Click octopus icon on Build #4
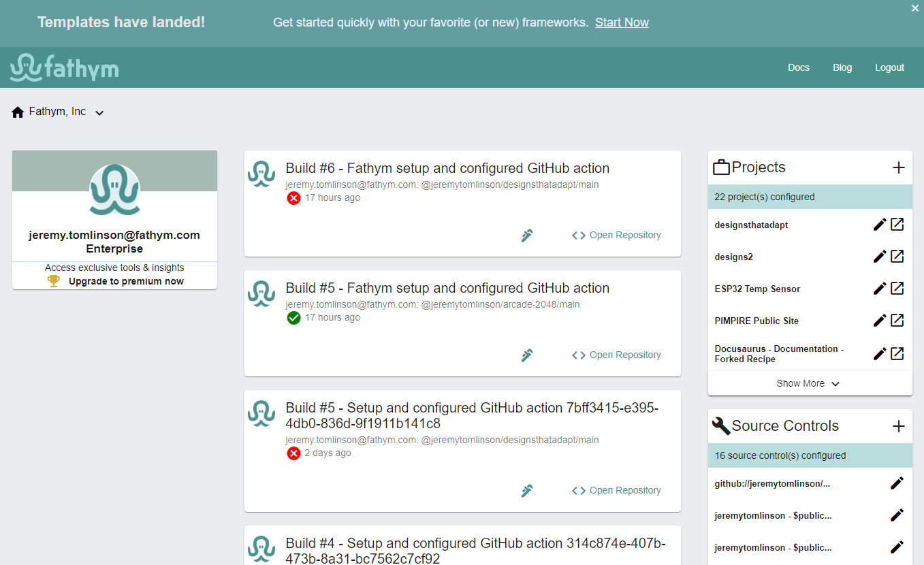The height and width of the screenshot is (565, 924). [261, 549]
